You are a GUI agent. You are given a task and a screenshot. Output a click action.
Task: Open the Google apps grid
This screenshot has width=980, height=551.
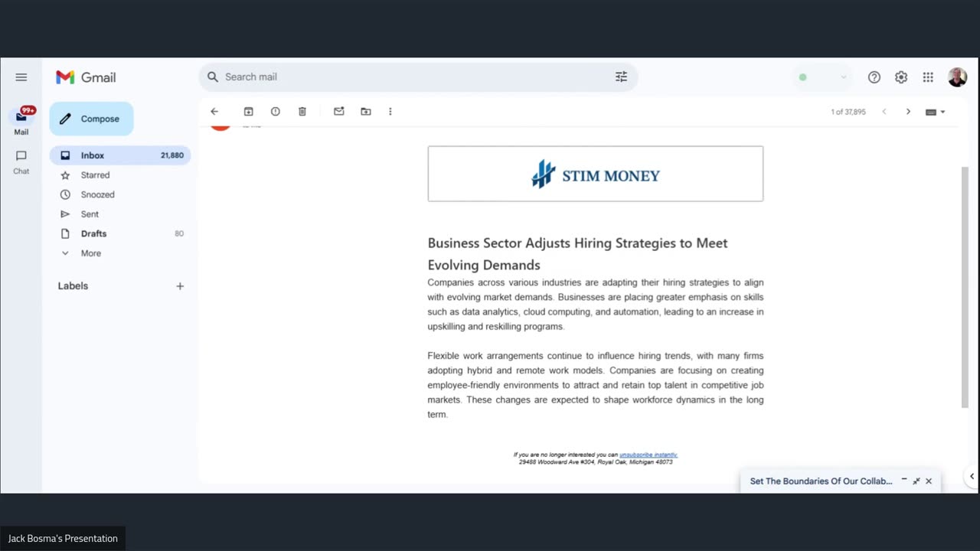928,77
